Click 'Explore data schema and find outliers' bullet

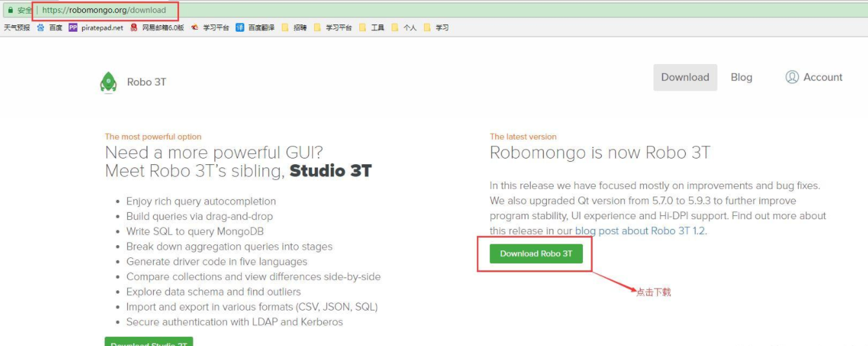coord(213,292)
